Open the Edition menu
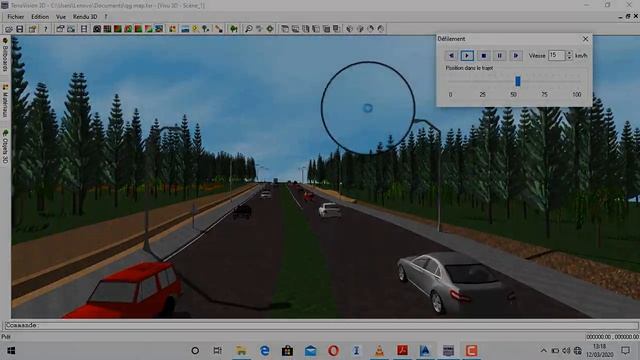The image size is (640, 360). [40, 17]
